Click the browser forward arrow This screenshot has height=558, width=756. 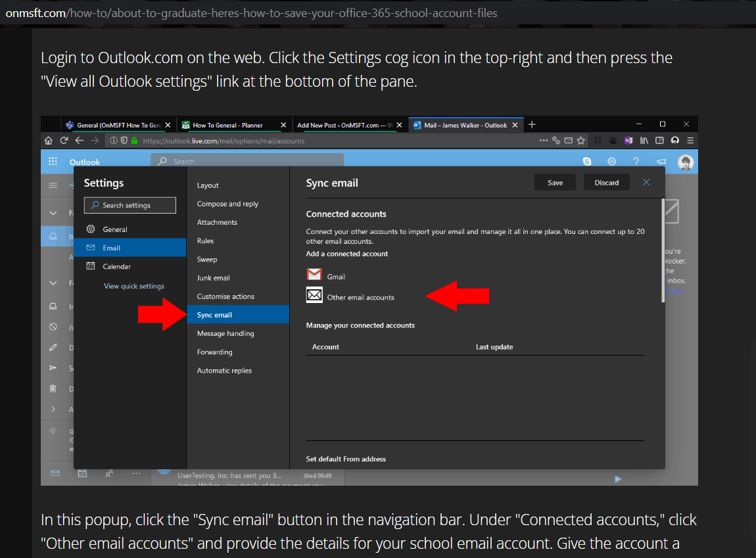click(x=95, y=141)
